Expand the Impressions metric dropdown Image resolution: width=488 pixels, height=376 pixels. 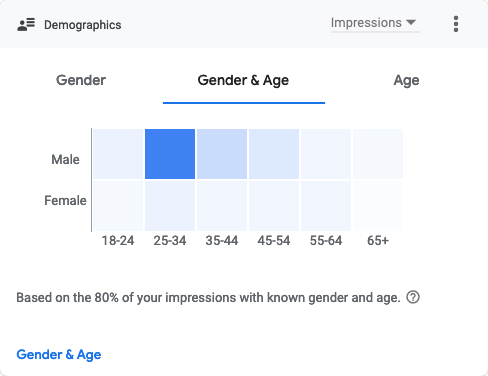click(x=375, y=23)
